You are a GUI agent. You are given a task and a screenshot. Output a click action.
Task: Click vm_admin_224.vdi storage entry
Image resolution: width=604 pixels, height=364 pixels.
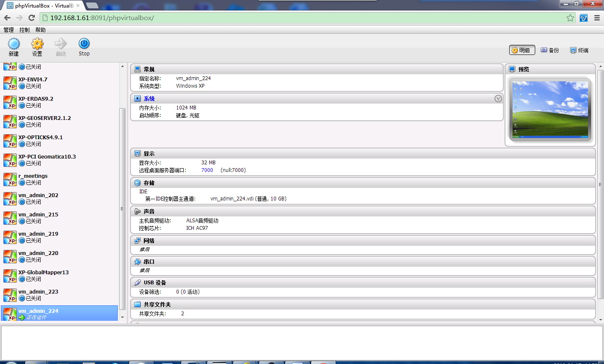coord(249,199)
